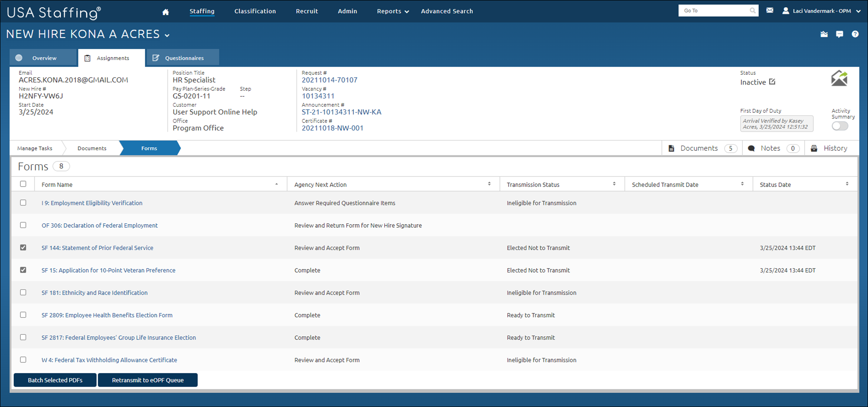The image size is (868, 407).
Task: Click the Go To search magnifier icon
Action: [752, 10]
